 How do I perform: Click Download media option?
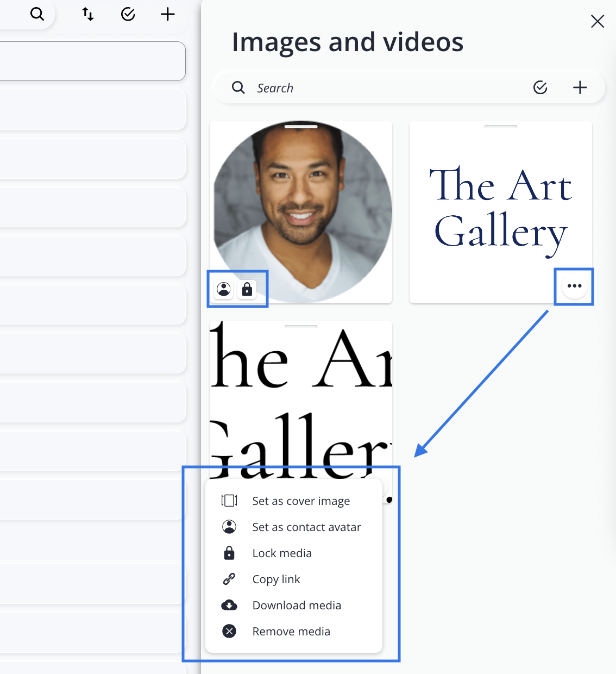coord(297,606)
